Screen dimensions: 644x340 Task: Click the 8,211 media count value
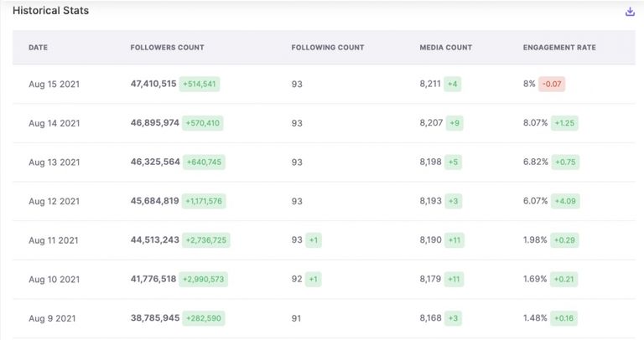[430, 85]
